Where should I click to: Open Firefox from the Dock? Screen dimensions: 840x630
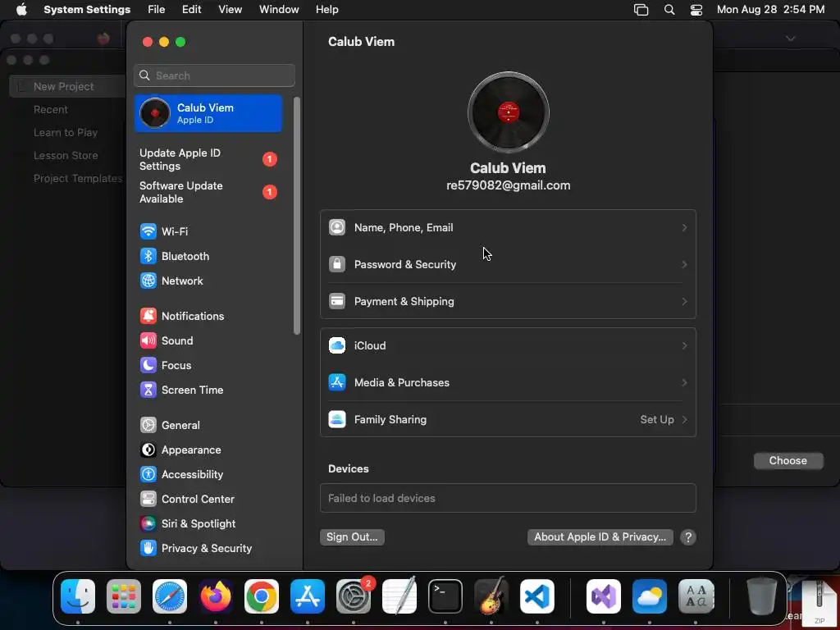click(x=216, y=596)
